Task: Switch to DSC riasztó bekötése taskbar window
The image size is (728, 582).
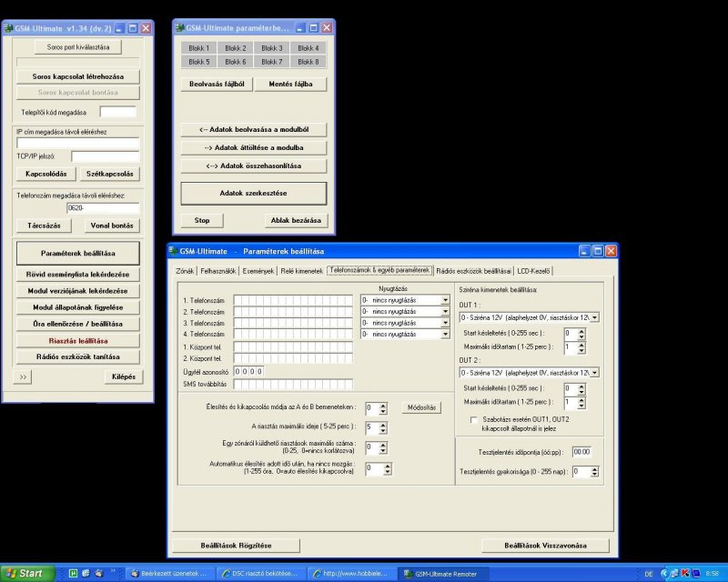Action: [x=261, y=574]
